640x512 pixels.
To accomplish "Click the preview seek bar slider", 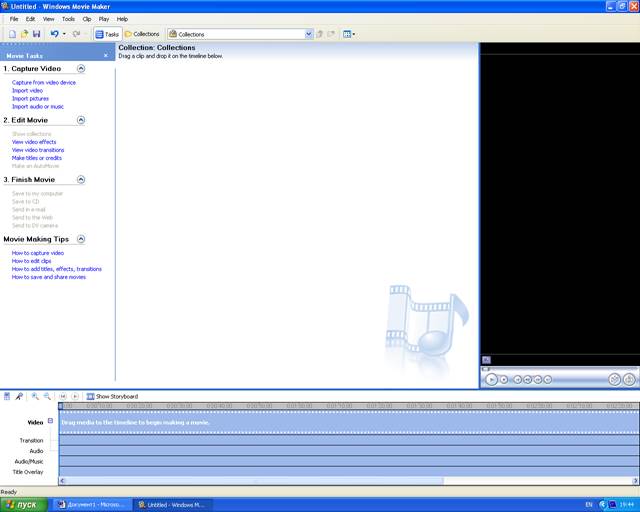I will (x=486, y=369).
